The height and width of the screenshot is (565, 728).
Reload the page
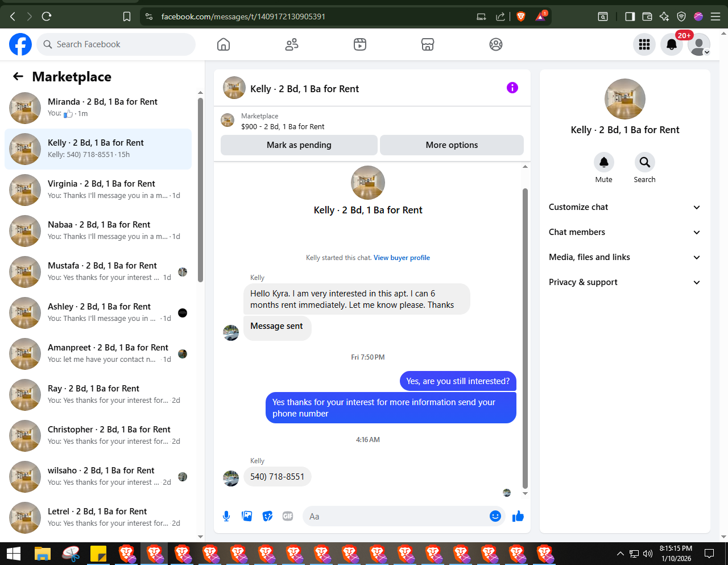point(47,17)
